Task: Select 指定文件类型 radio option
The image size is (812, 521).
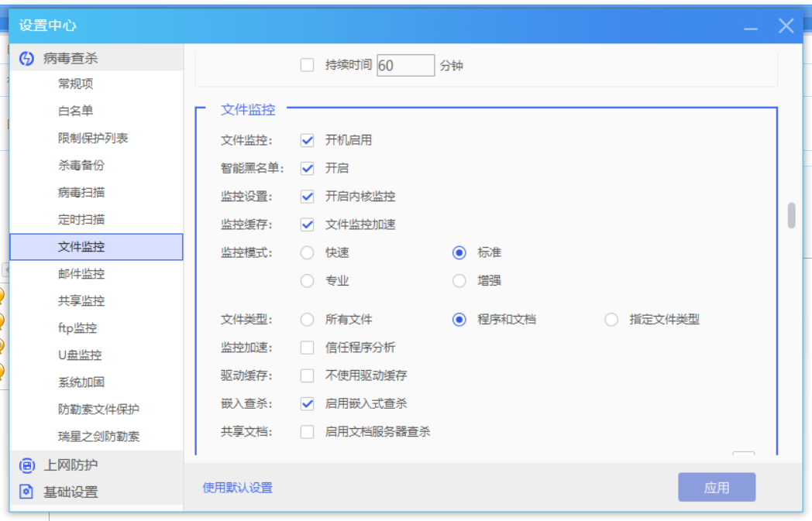Action: [611, 319]
